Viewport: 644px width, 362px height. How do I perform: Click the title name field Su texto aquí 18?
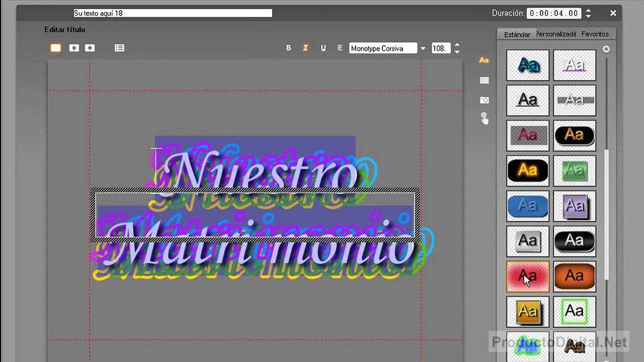173,13
